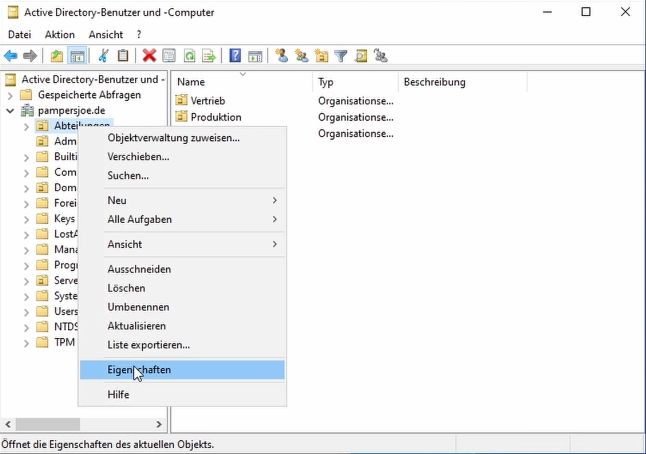
Task: Create a new user via toolbar icon
Action: 282,56
